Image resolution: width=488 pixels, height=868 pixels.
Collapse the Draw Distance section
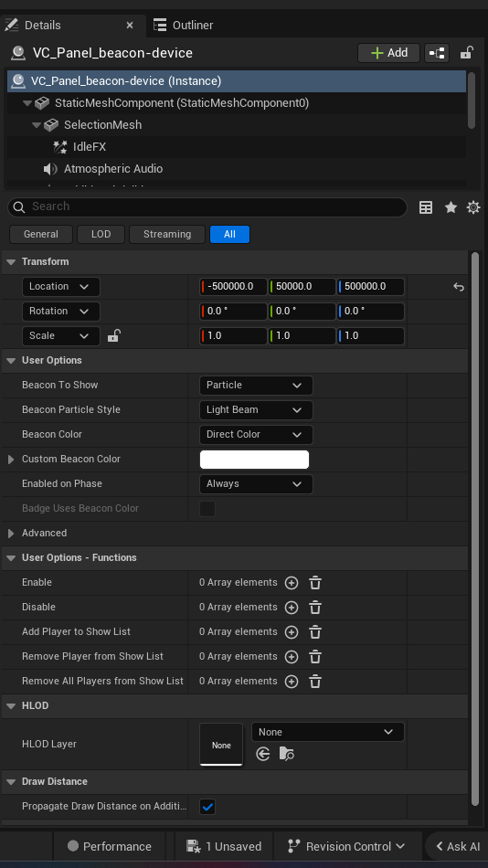(11, 782)
